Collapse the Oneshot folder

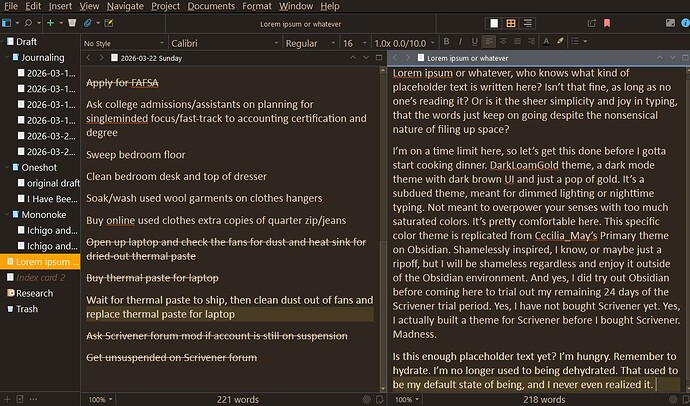pos(7,168)
